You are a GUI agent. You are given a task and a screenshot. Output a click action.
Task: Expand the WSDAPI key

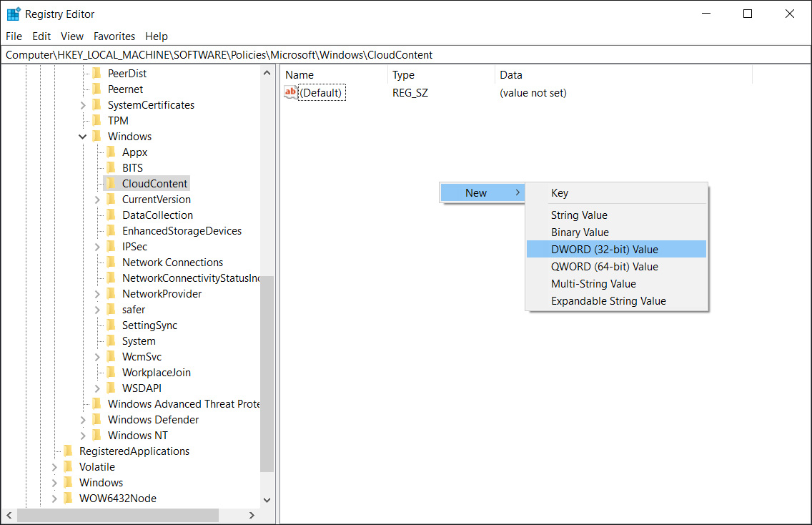pyautogui.click(x=96, y=388)
